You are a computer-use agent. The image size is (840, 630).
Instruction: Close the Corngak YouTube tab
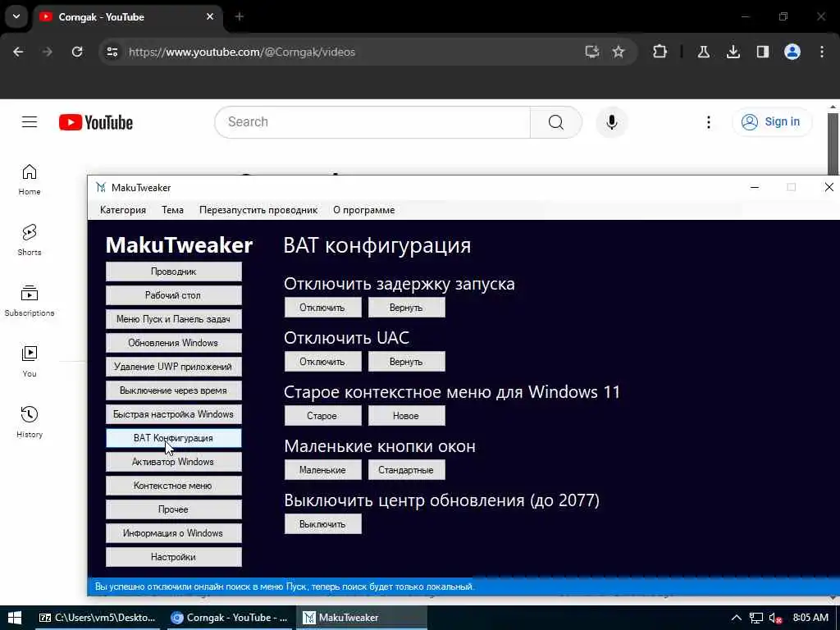point(210,16)
